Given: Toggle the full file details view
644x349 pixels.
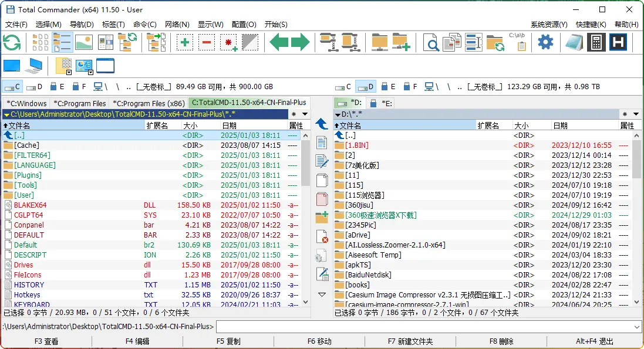Looking at the screenshot, I should tap(62, 42).
